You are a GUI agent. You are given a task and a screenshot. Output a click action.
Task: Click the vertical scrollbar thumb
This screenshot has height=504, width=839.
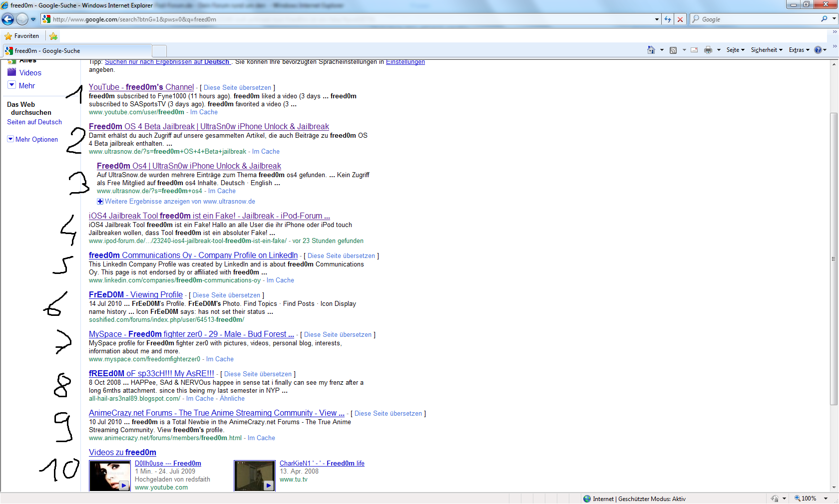coord(834,258)
